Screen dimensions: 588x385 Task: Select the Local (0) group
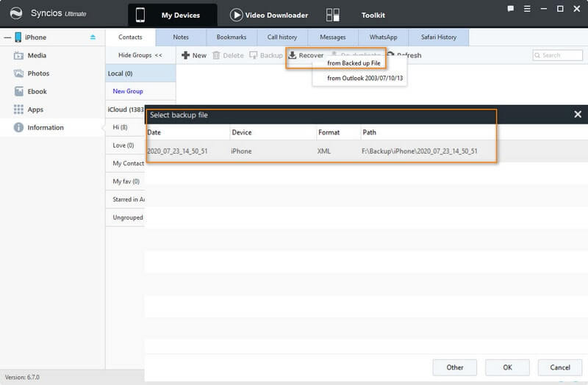(140, 73)
